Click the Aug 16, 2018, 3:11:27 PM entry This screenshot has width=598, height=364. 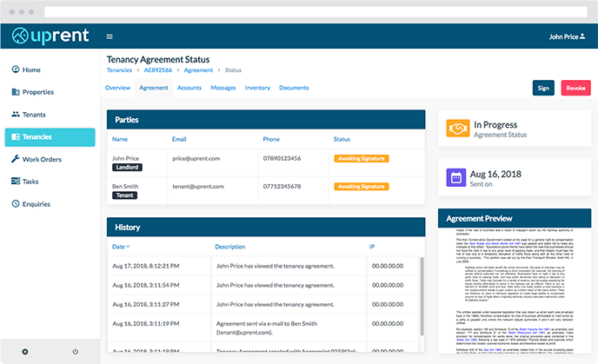tap(146, 305)
